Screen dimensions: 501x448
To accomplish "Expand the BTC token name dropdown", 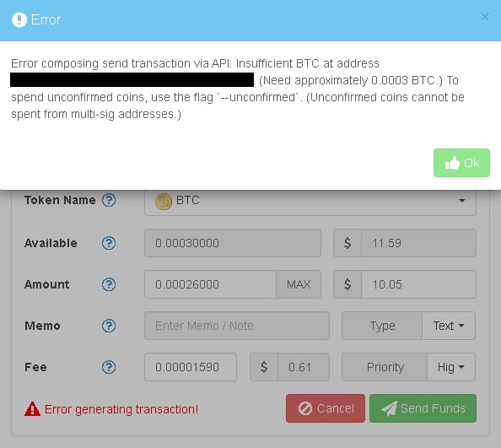I will pos(310,202).
